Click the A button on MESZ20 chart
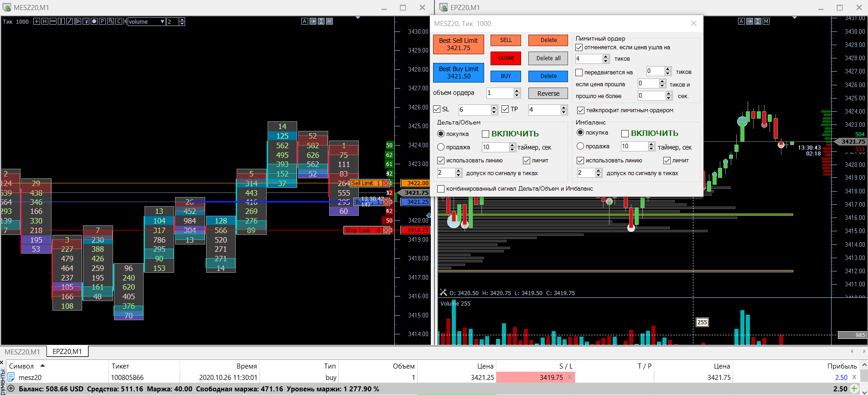This screenshot has width=868, height=395. point(305,21)
